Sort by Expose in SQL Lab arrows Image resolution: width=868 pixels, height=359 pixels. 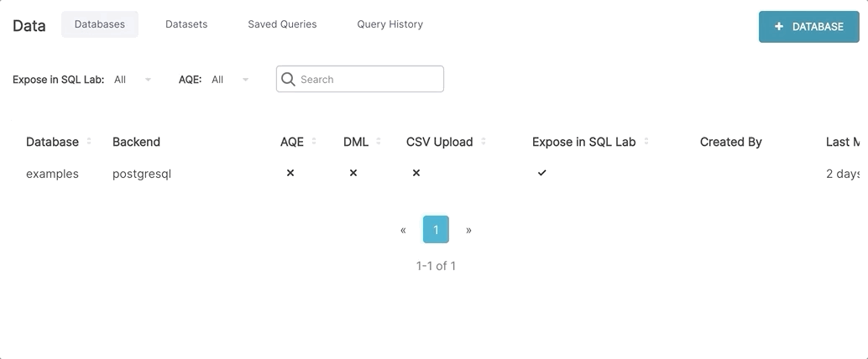[x=646, y=142]
